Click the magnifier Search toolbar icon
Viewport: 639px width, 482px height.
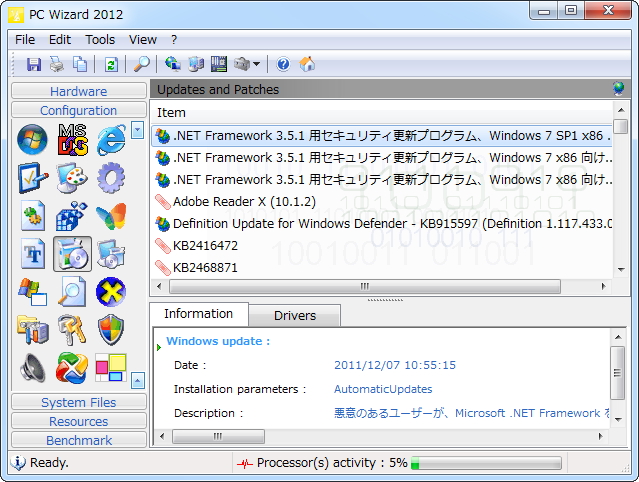point(142,64)
